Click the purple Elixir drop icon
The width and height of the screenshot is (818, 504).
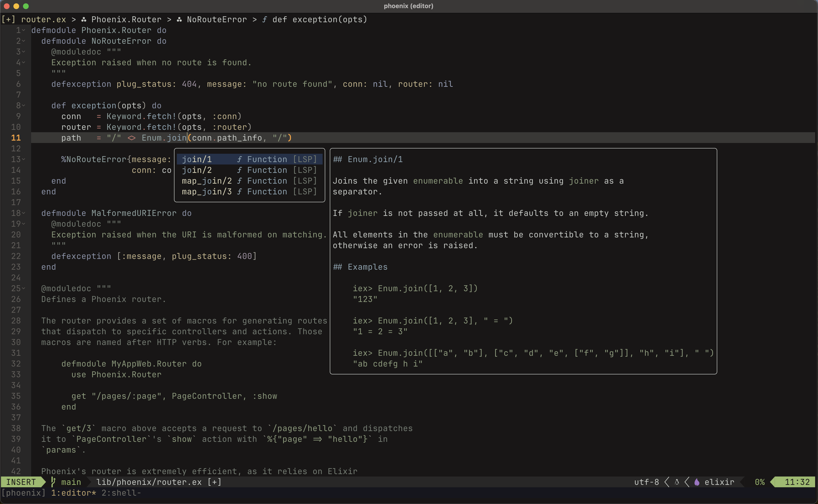coord(697,482)
